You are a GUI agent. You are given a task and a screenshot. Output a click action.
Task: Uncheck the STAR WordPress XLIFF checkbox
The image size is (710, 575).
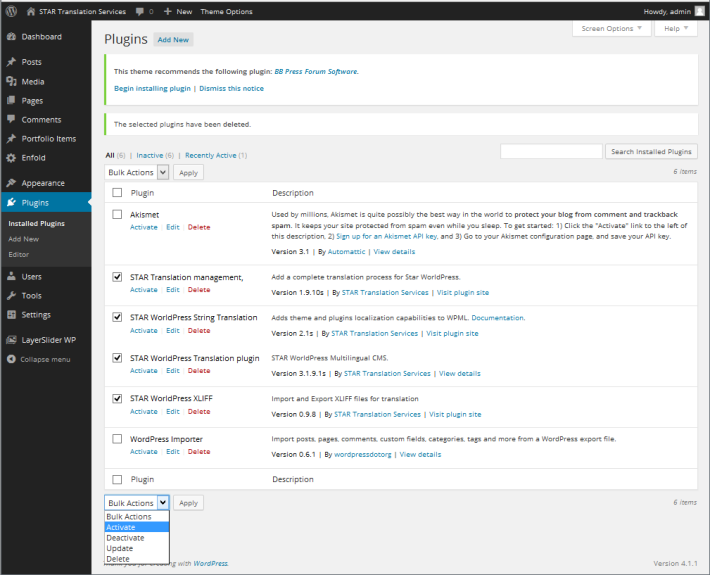[117, 398]
